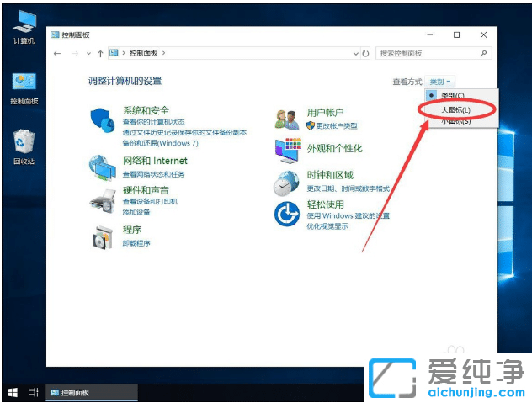Image resolution: width=532 pixels, height=403 pixels.
Task: Click the 控制面板 desktop icon
Action: click(x=24, y=88)
